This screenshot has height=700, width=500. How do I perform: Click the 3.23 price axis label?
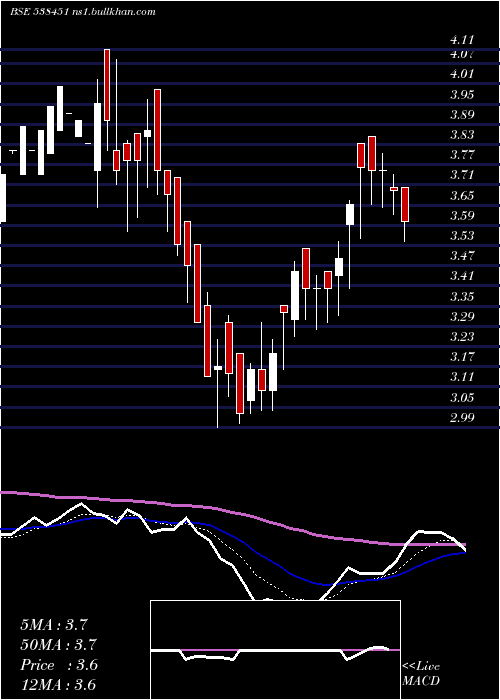(462, 337)
